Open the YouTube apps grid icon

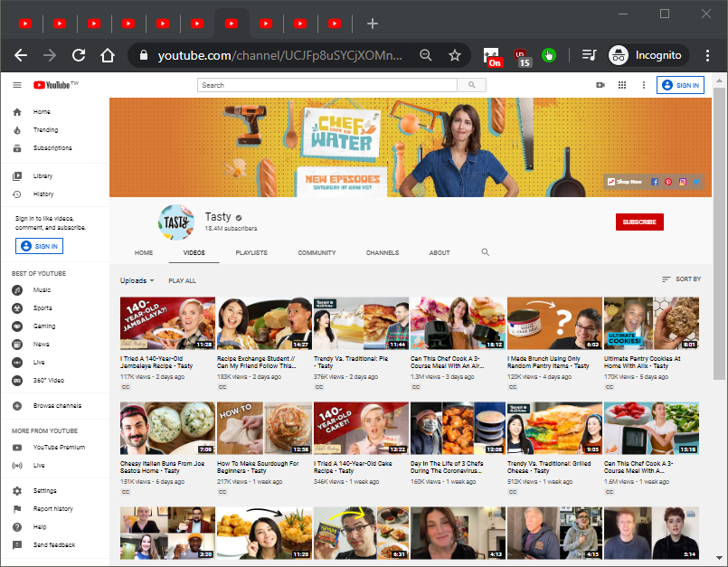pyautogui.click(x=622, y=85)
